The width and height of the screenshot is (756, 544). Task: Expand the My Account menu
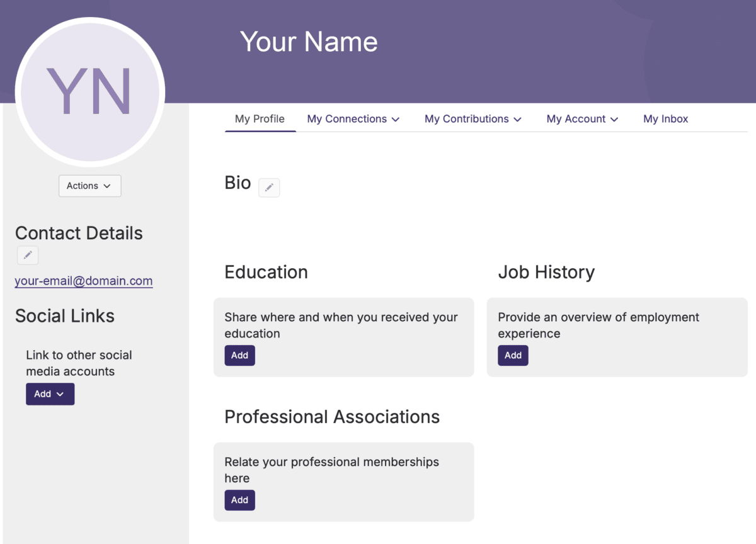pos(583,119)
